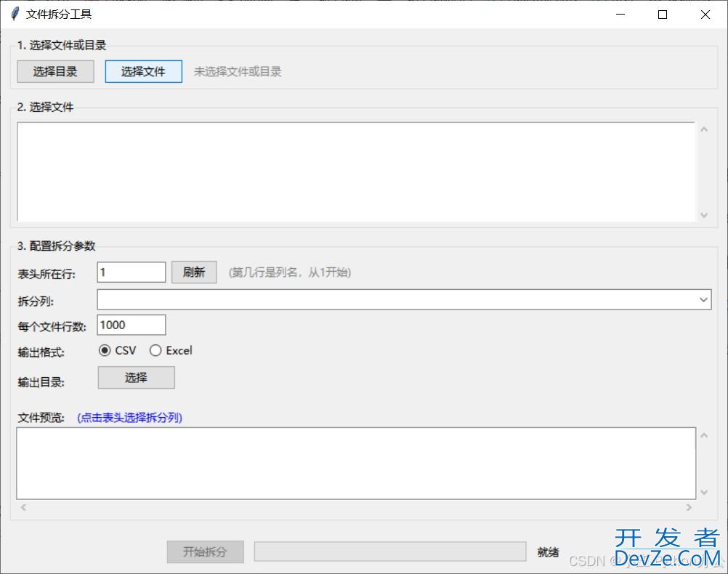This screenshot has width=728, height=574.
Task: Click the 拆分列 combo box field
Action: 363,299
